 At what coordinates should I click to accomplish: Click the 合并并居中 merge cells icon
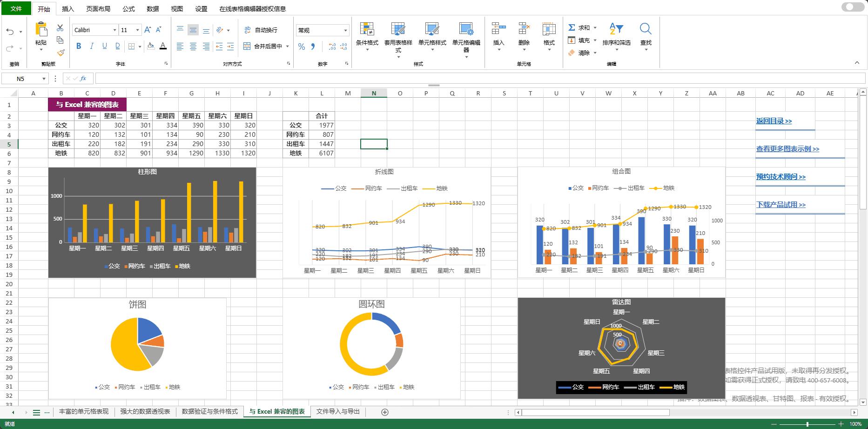pos(263,47)
